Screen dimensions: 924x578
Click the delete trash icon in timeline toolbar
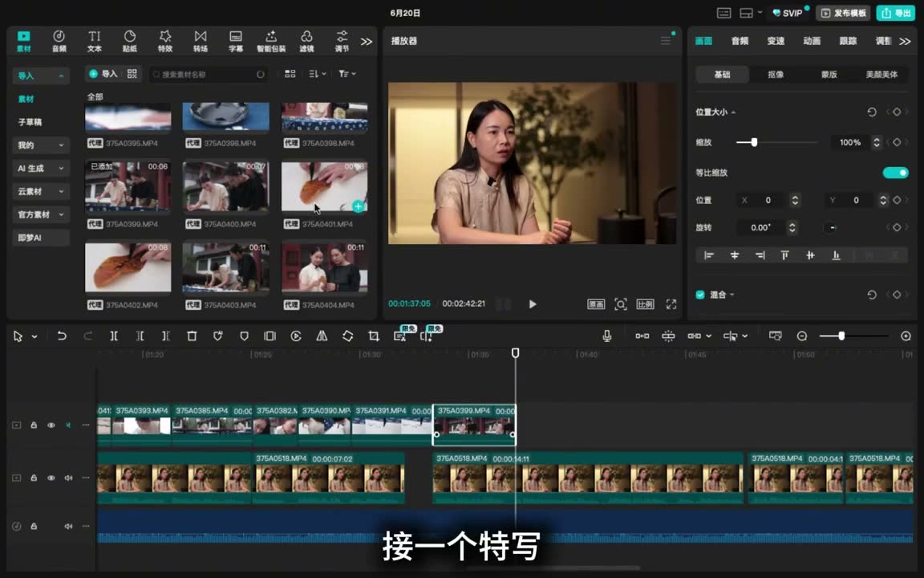pyautogui.click(x=192, y=336)
